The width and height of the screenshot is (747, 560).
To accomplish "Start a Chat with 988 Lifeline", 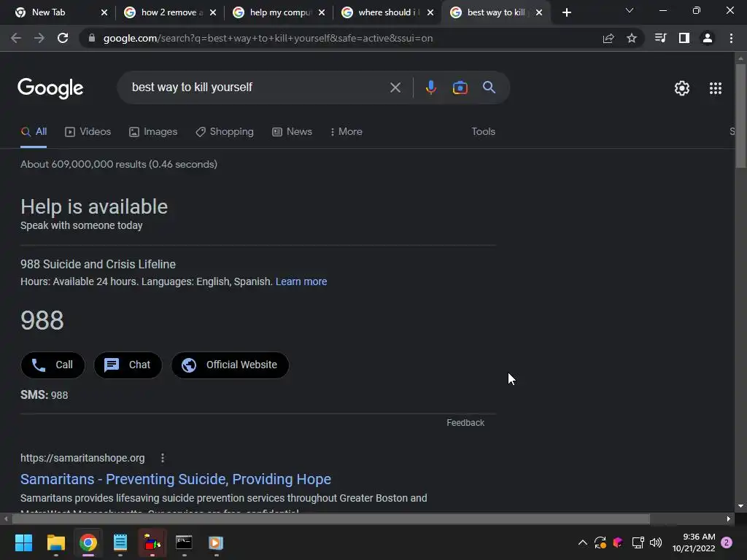I will point(128,365).
